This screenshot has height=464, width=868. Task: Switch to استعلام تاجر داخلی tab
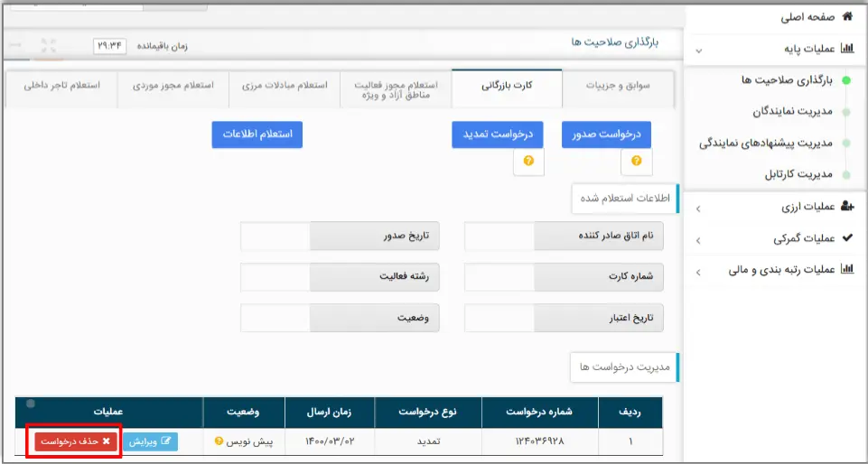tap(61, 88)
